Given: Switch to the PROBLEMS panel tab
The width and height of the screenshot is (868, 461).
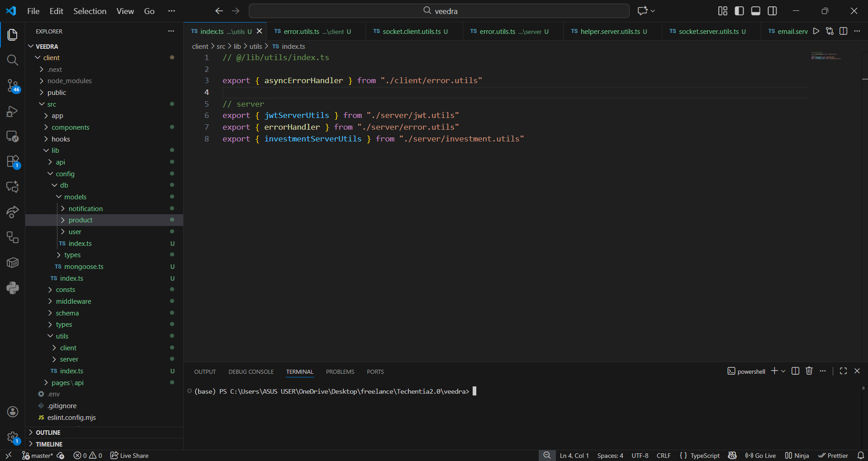Looking at the screenshot, I should [340, 372].
